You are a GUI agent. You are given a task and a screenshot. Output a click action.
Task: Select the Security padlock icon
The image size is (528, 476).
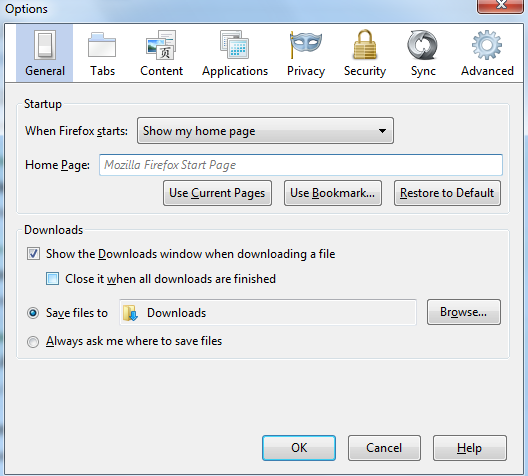coord(365,44)
